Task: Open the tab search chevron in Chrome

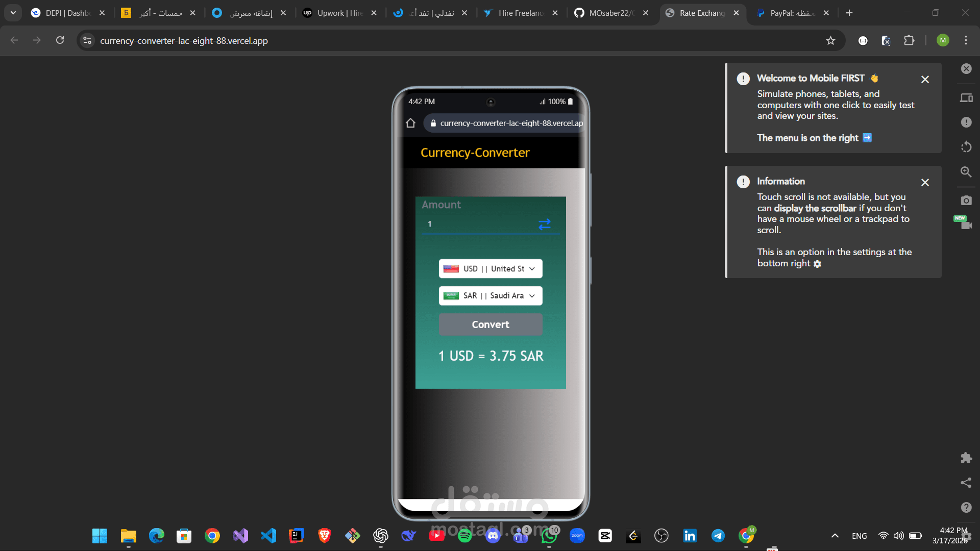Action: pos(13,13)
